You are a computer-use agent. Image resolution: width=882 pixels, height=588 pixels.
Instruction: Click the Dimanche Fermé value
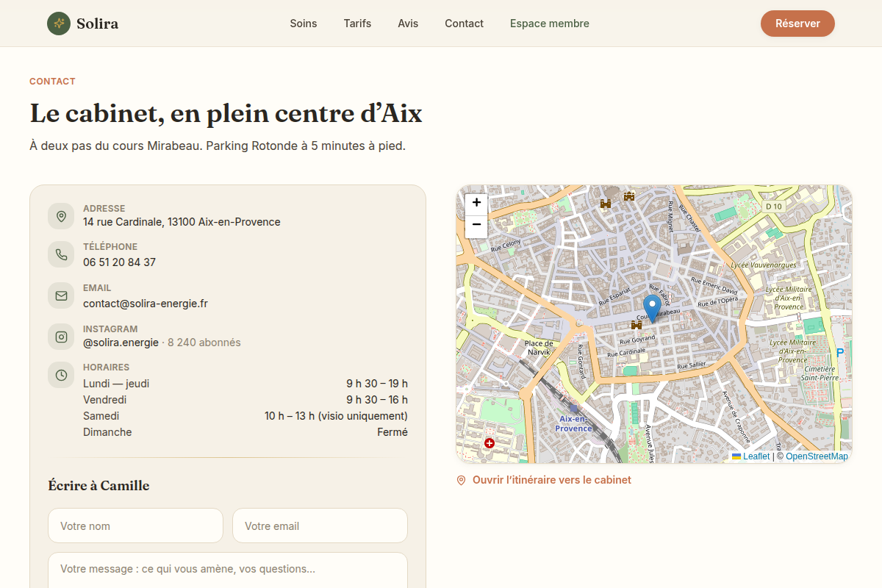(x=392, y=432)
